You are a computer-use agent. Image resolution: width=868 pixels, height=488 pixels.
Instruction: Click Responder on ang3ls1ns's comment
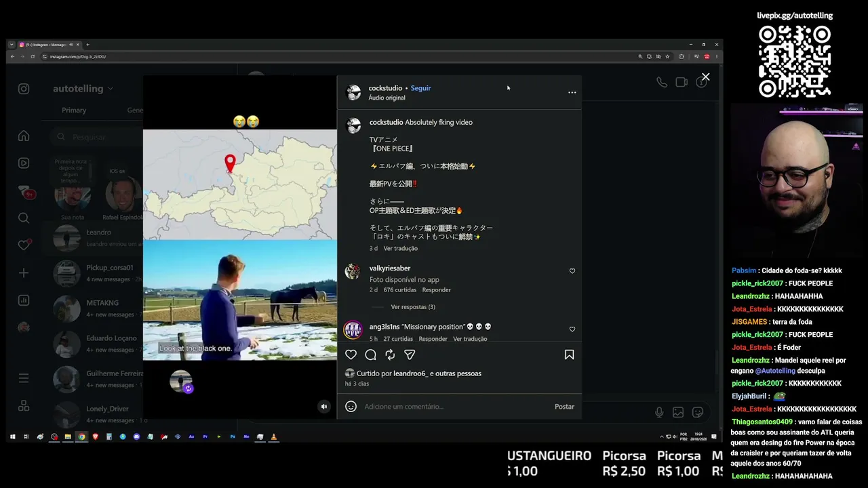coord(433,339)
